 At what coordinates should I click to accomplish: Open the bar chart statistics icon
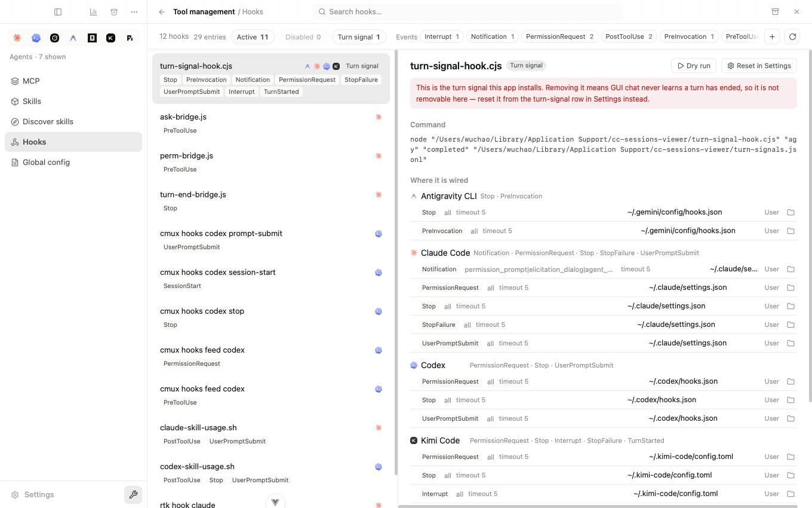point(94,12)
